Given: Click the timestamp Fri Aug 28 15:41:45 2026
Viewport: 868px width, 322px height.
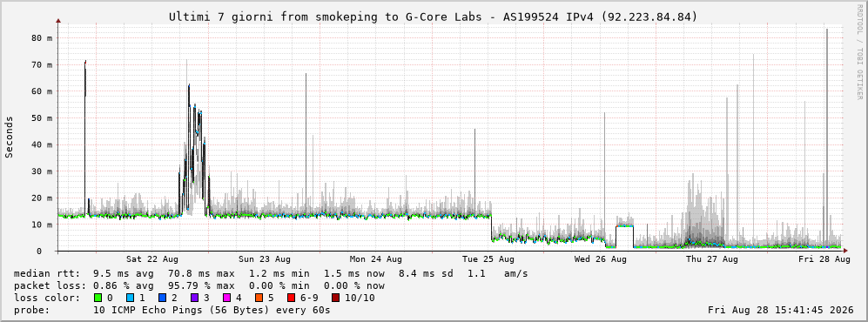Looking at the screenshot, I should [x=778, y=310].
